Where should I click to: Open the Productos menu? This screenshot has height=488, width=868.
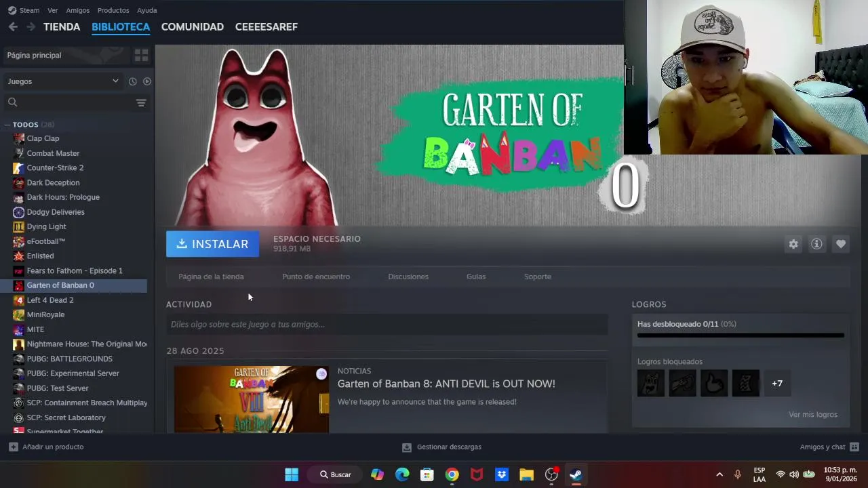pos(113,10)
